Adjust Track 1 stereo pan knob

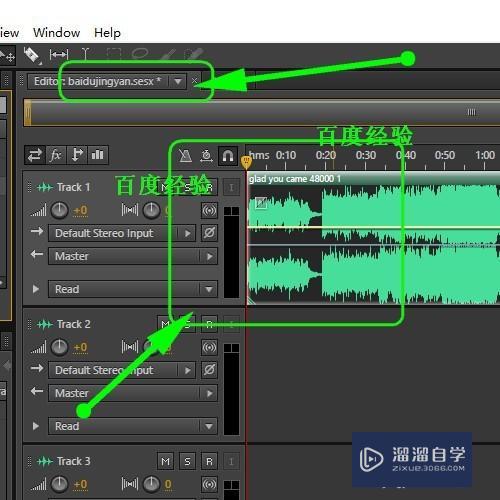click(x=152, y=210)
